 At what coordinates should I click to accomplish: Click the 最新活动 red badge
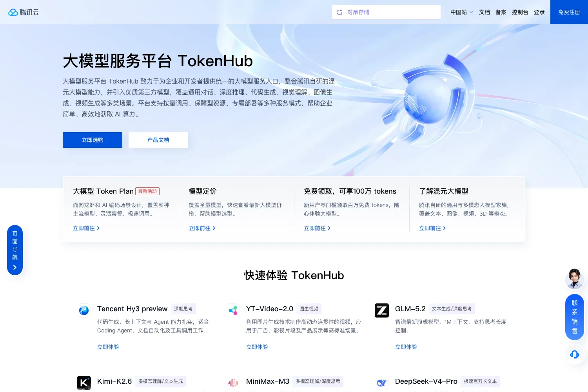[147, 191]
